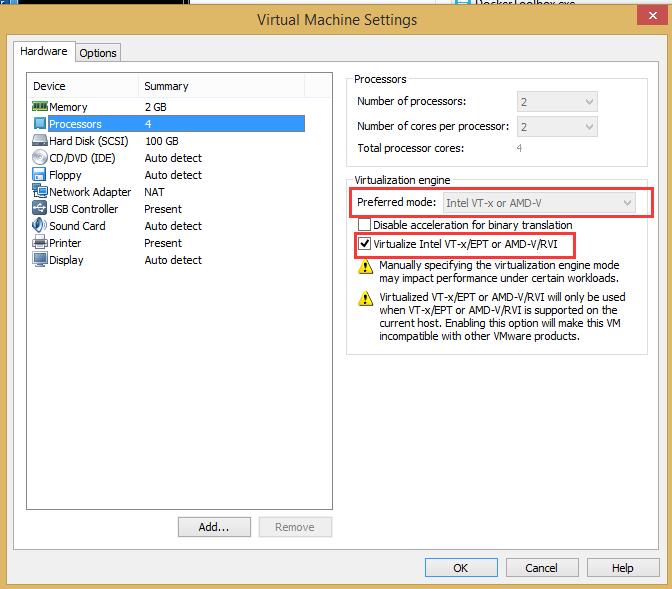Click 'Present' summary for USB Controller

pos(163,209)
